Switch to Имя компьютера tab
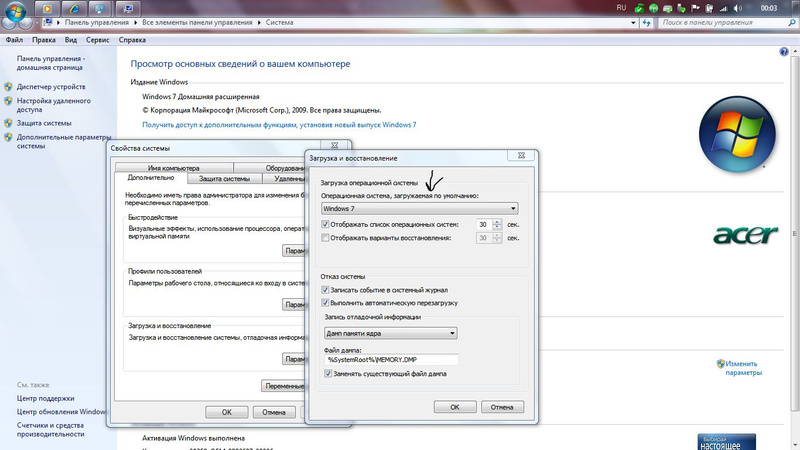Image resolution: width=800 pixels, height=450 pixels. pos(174,168)
